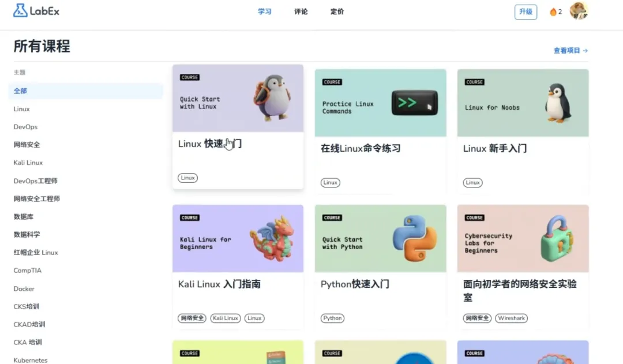Viewport: 623px width, 364px height.
Task: Follow the 查看项目 link
Action: (571, 50)
